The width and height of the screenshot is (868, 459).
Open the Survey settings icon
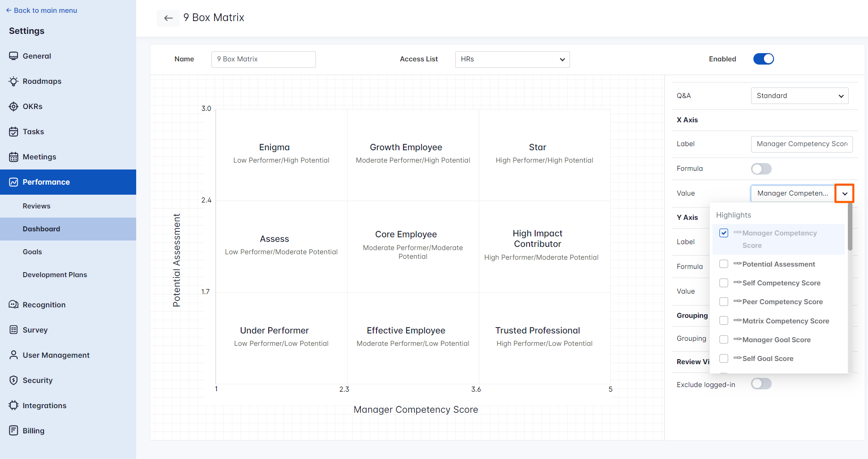click(x=14, y=330)
